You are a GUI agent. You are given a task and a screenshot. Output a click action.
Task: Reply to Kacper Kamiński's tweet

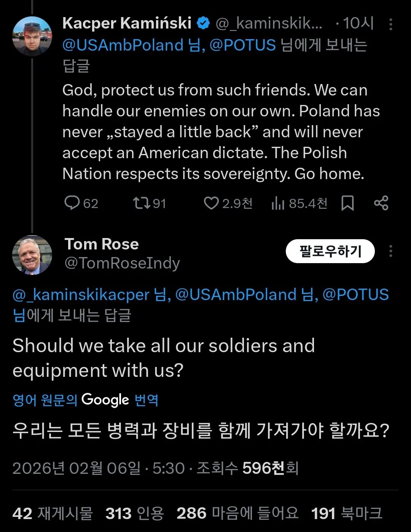(x=72, y=203)
